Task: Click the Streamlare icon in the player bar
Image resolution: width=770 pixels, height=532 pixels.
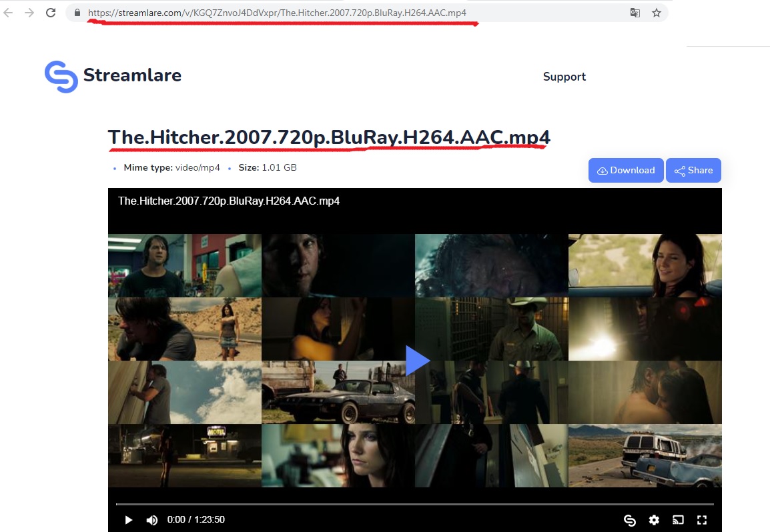Action: 629,520
